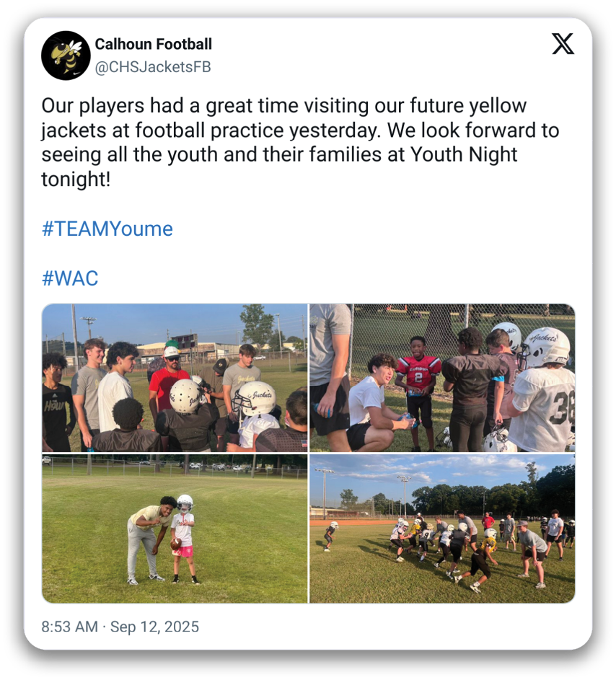Open the photo of players huddled with coach
The width and height of the screenshot is (616, 680).
[x=175, y=378]
